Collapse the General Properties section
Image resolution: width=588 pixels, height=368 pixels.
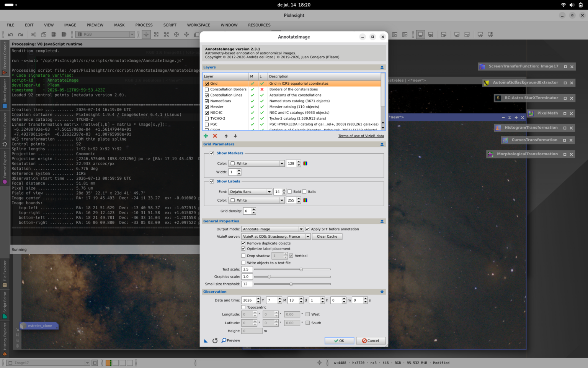pos(382,221)
